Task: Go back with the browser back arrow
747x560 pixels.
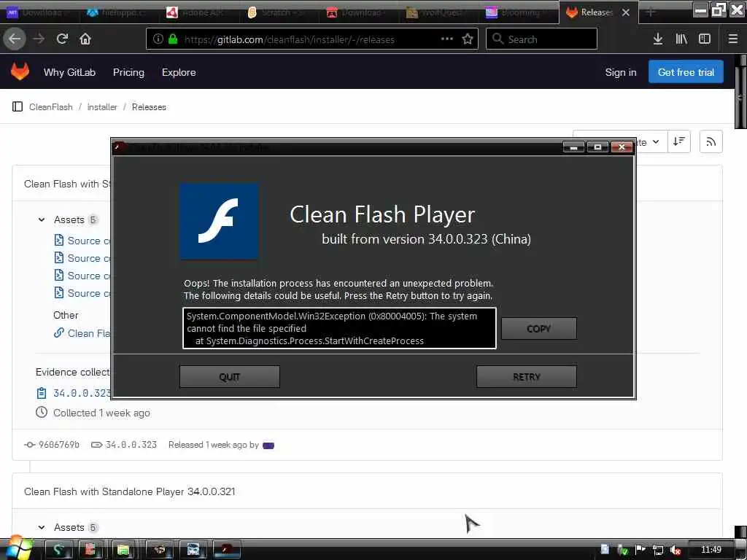Action: click(x=15, y=39)
